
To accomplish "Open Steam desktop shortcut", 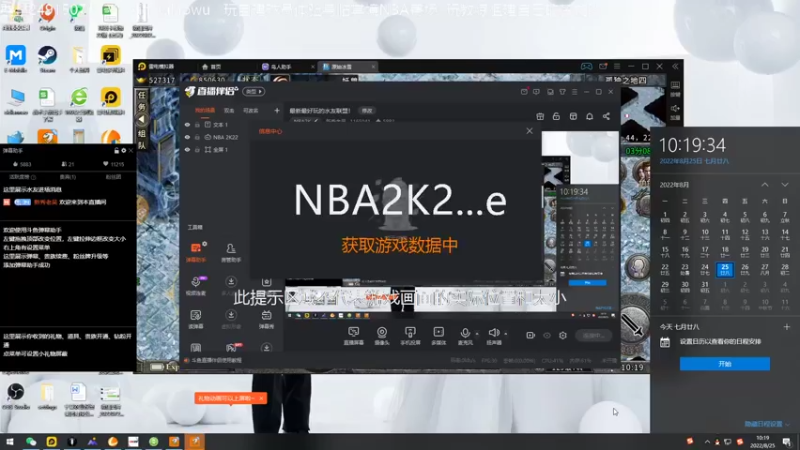I will [x=47, y=59].
